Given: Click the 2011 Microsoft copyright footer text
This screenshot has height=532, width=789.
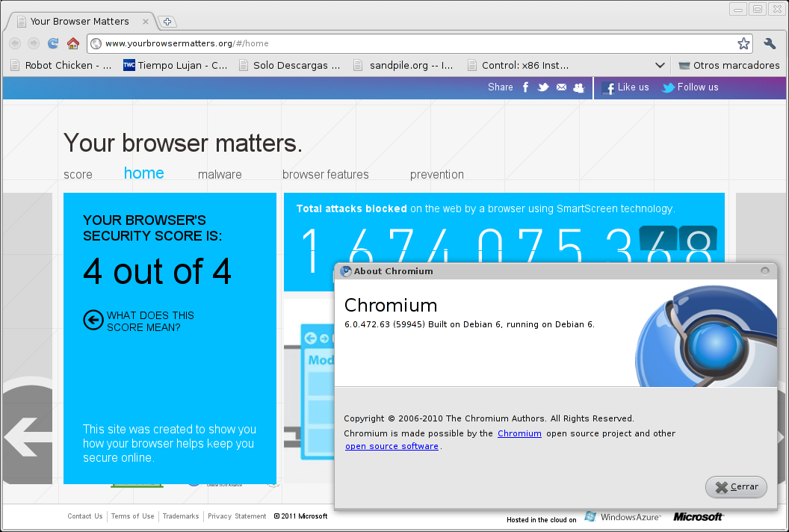Looking at the screenshot, I should (x=300, y=516).
